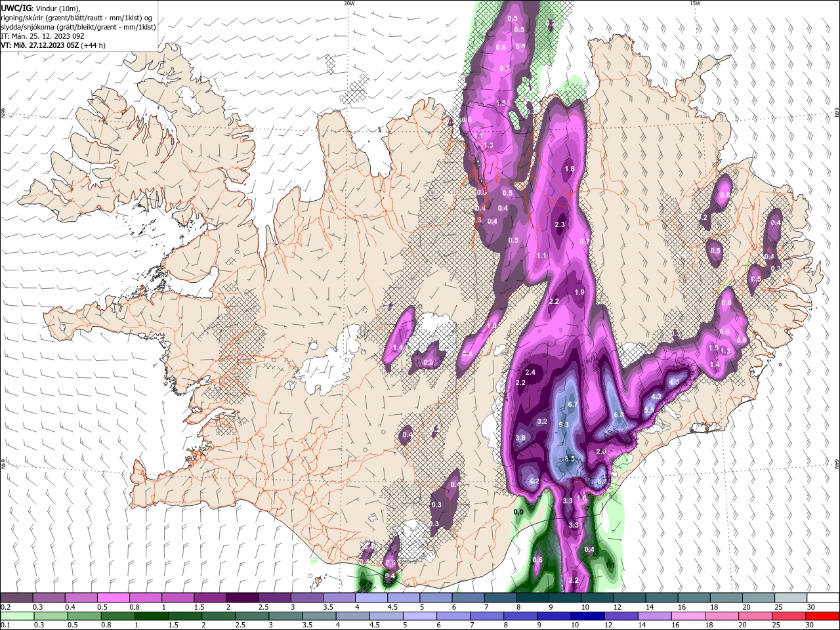Click the 'rigning/skúrir' legend description line

[77, 17]
